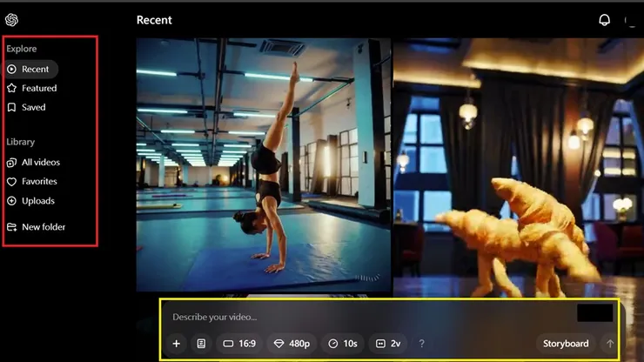
Task: Click the submit arrow icon
Action: pos(610,344)
